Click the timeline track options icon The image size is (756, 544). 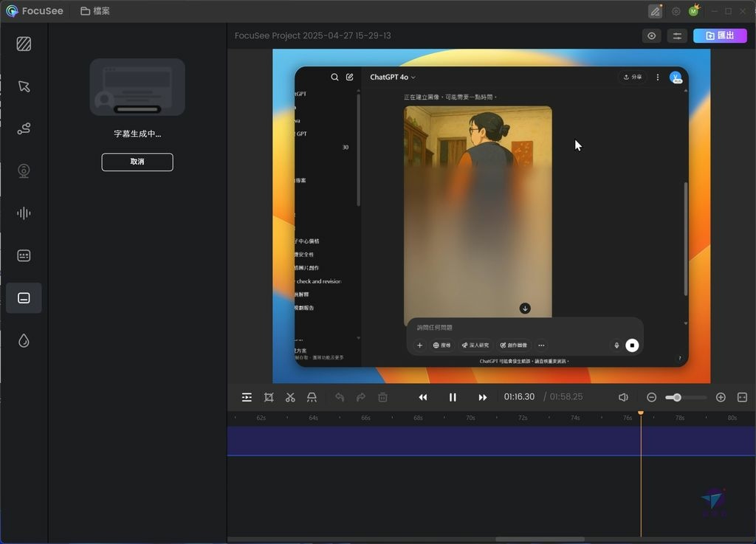coord(247,397)
